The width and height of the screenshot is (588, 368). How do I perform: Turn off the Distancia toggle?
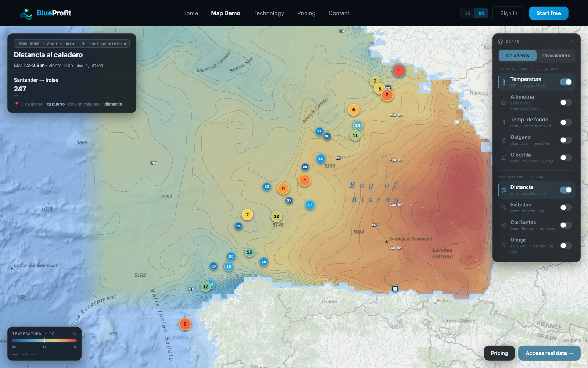pyautogui.click(x=566, y=190)
